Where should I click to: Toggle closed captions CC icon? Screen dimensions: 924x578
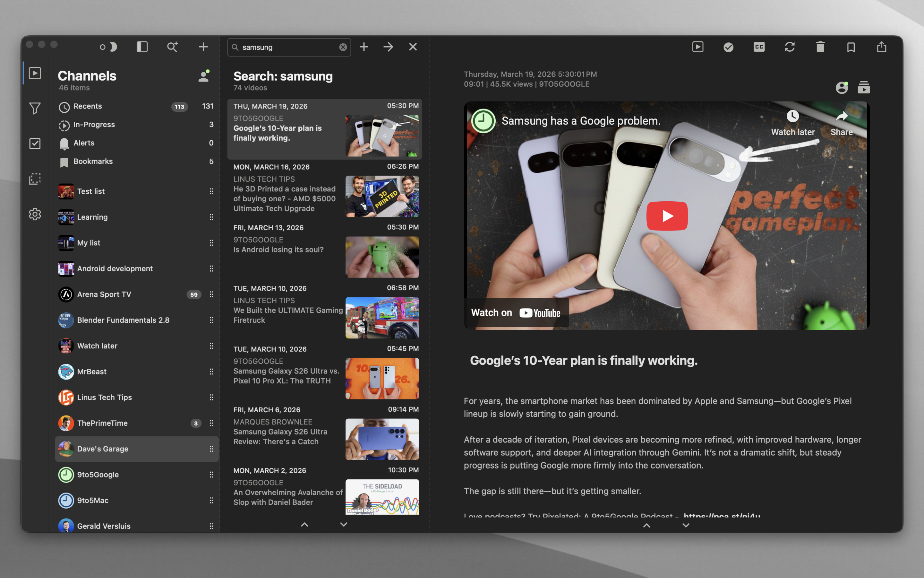pos(759,47)
